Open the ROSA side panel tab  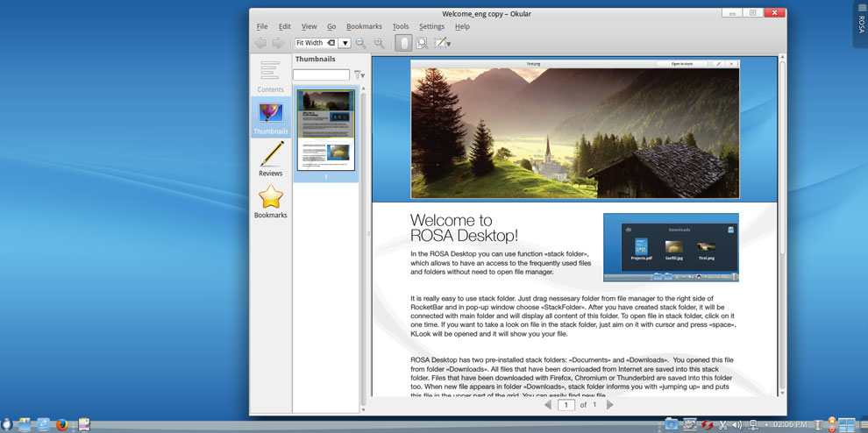click(x=861, y=24)
